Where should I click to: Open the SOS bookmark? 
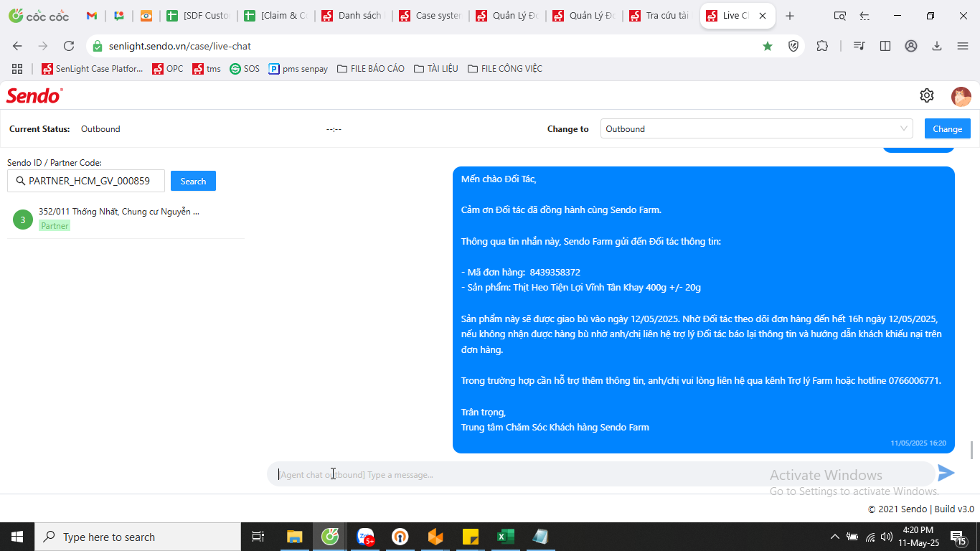[x=245, y=69]
